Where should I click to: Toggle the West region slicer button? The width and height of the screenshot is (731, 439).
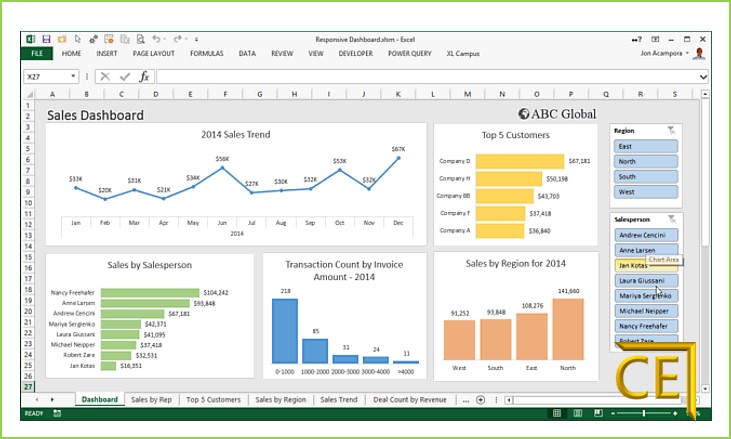pyautogui.click(x=646, y=192)
